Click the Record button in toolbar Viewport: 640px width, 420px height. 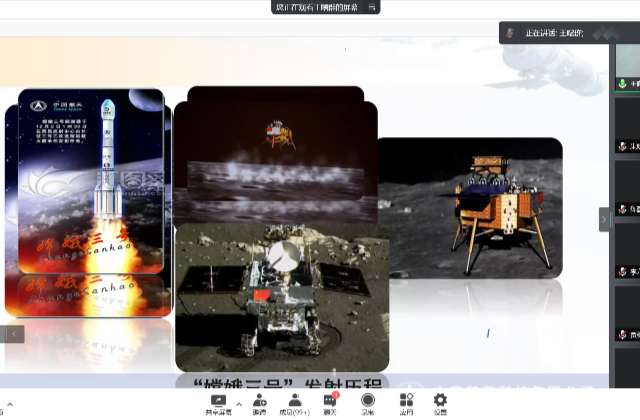tap(368, 402)
